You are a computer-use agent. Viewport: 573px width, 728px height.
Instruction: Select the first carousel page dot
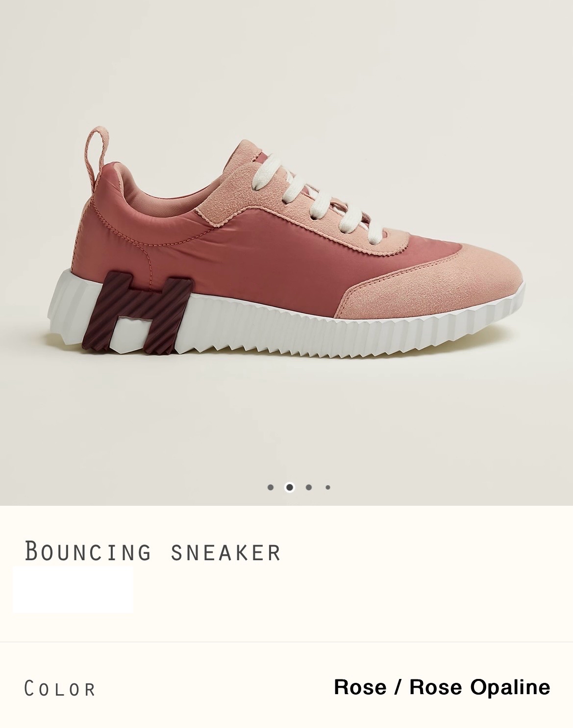click(271, 487)
